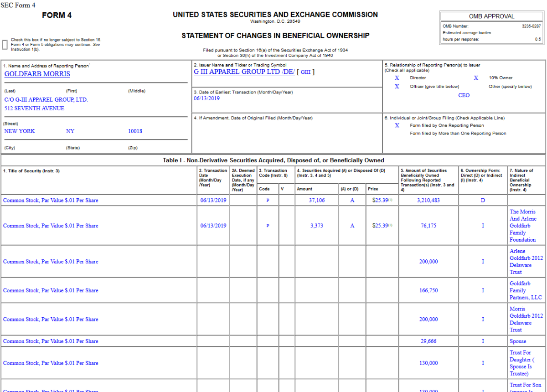547x392 pixels.
Task: Select the Officer X mark
Action: 397,87
